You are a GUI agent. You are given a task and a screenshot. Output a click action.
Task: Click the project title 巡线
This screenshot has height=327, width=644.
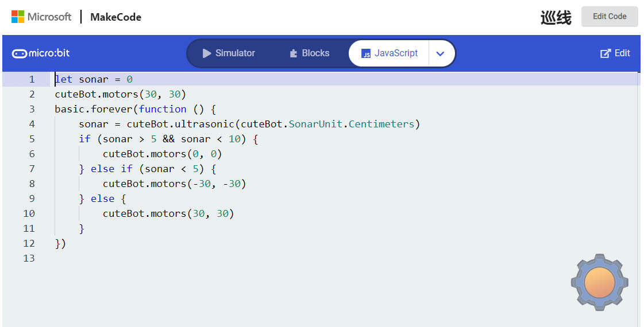coord(556,17)
